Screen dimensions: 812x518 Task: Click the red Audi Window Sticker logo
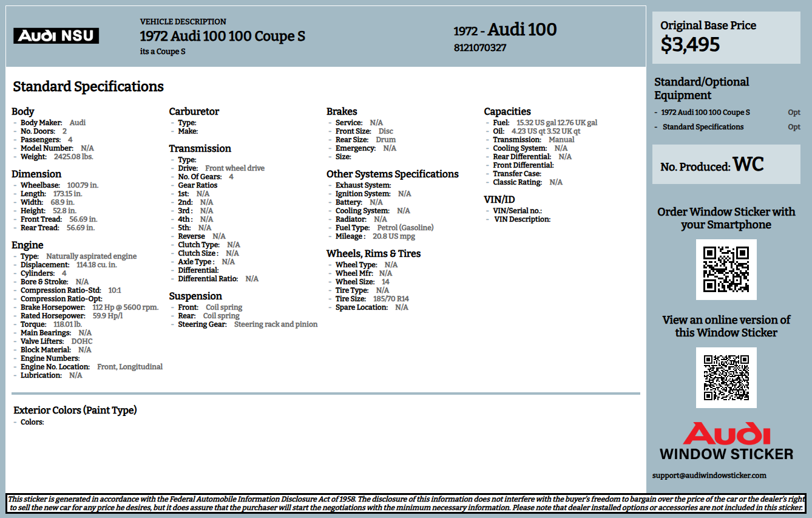tap(726, 441)
